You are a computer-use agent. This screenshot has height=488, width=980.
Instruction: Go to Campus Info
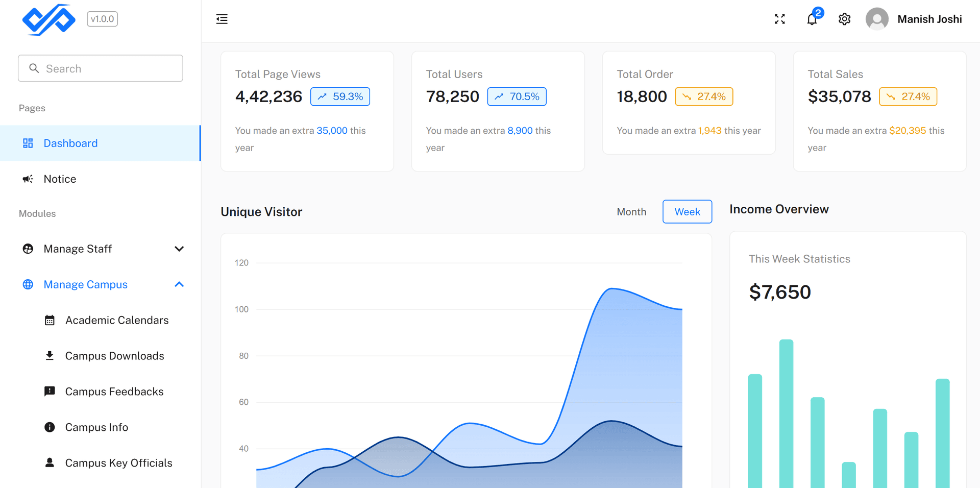click(101, 427)
